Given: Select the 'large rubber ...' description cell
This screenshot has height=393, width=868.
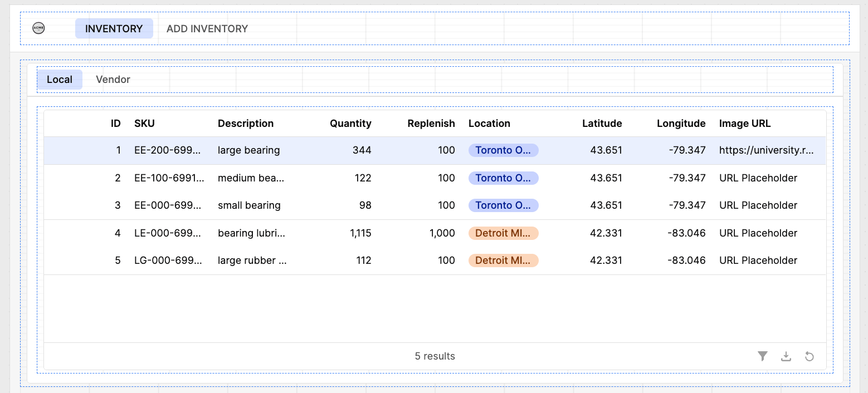Looking at the screenshot, I should click(252, 261).
